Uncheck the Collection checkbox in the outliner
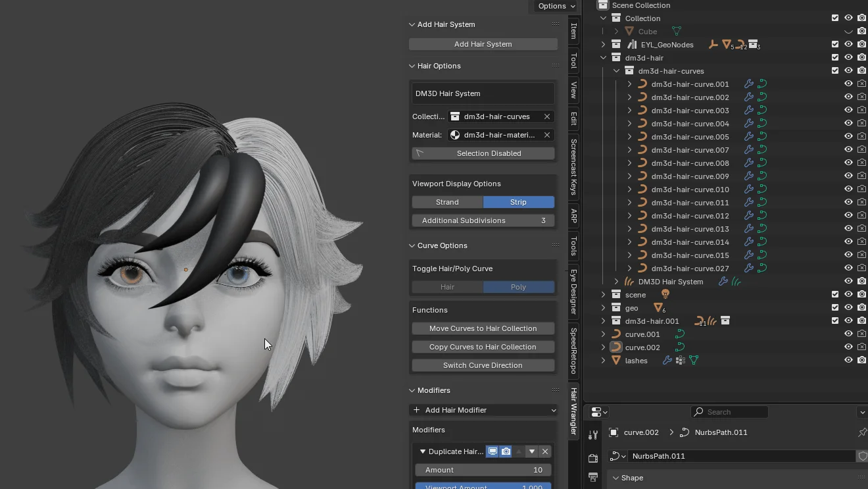Image resolution: width=868 pixels, height=489 pixels. 835,18
